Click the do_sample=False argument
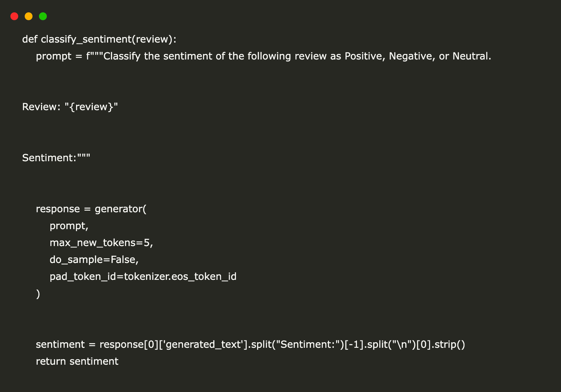The height and width of the screenshot is (392, 561). pos(94,260)
